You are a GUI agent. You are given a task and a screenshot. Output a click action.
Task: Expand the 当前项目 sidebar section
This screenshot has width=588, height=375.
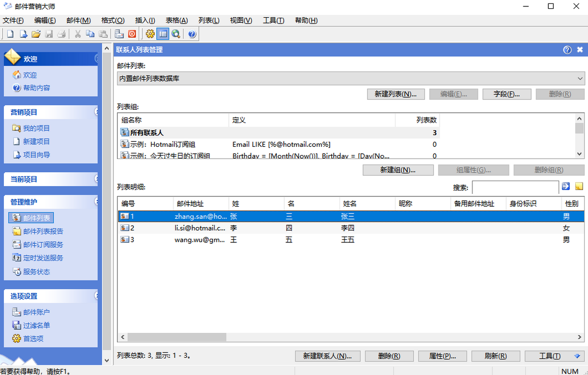pyautogui.click(x=97, y=179)
